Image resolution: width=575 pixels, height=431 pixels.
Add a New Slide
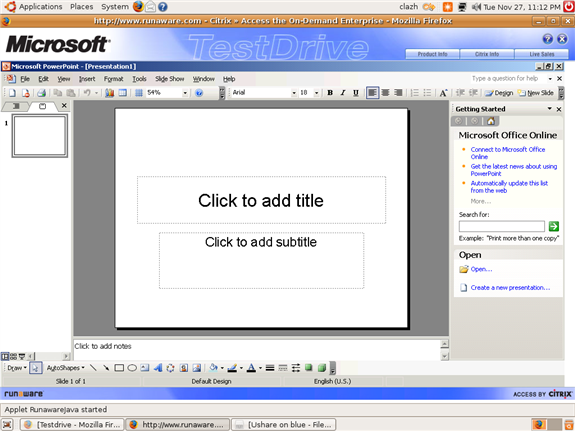(535, 93)
